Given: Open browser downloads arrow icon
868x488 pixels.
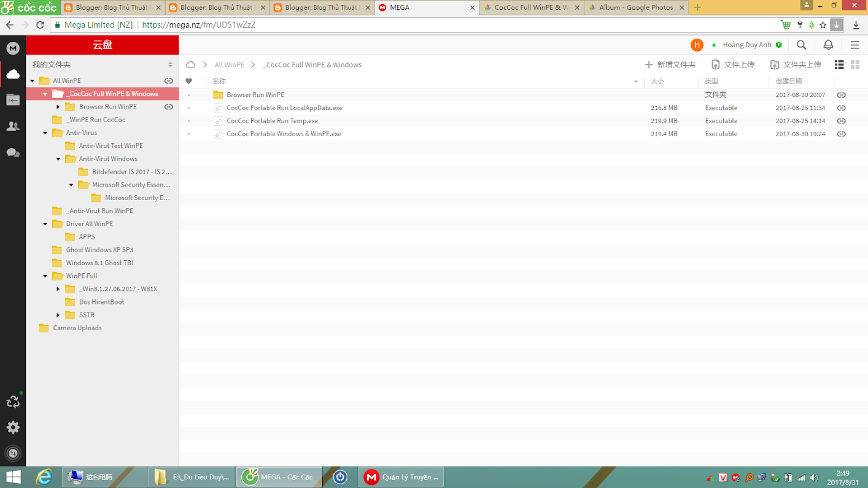Looking at the screenshot, I should click(856, 25).
